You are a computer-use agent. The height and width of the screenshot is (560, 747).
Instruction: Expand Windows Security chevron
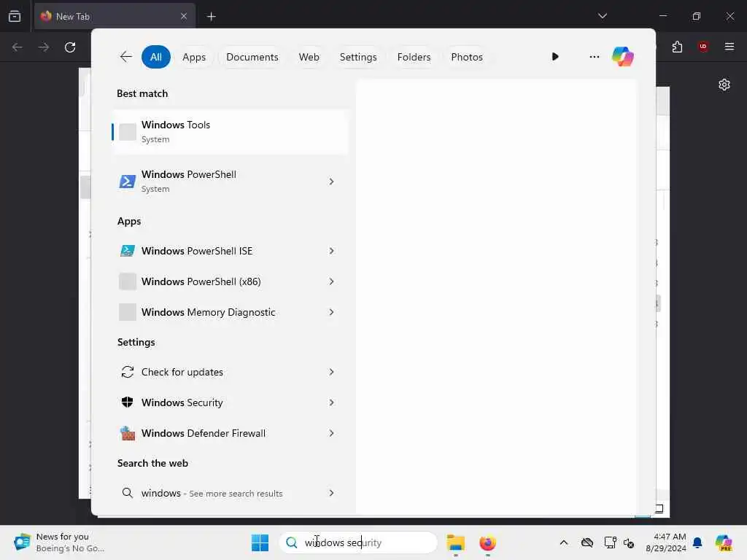coord(331,402)
